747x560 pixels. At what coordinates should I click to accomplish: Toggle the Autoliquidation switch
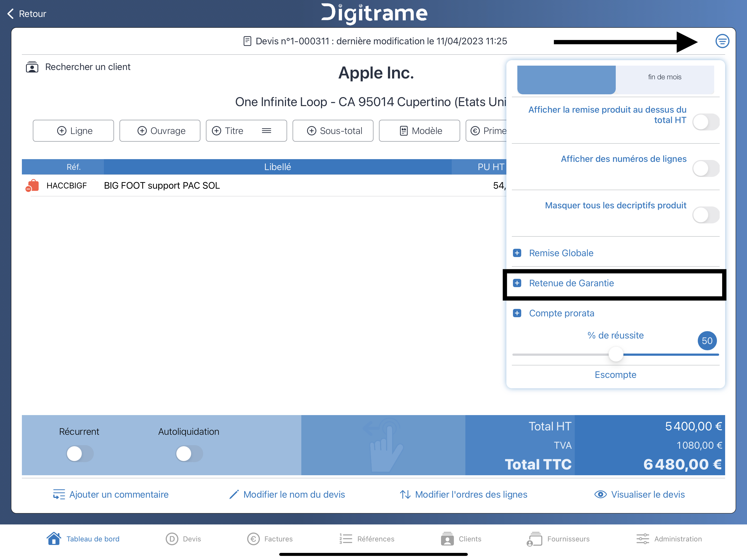[x=189, y=454]
